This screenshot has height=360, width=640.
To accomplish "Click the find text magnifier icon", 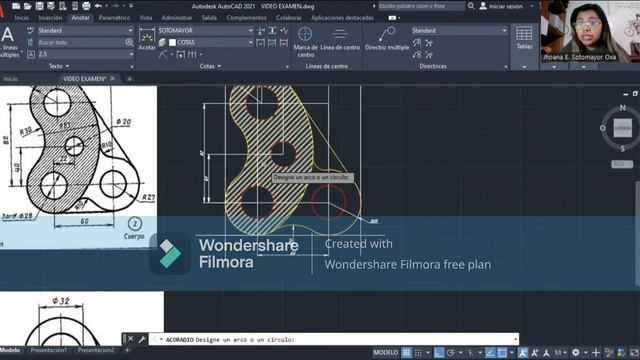I will pyautogui.click(x=129, y=42).
